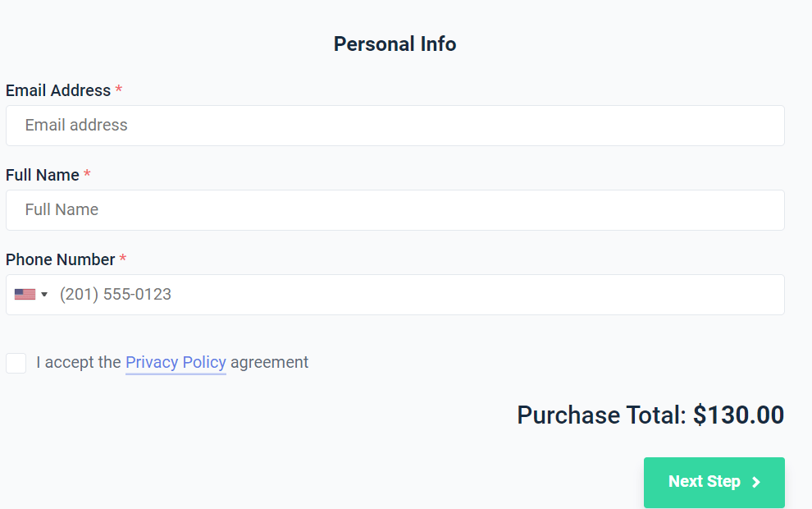This screenshot has height=509, width=812.
Task: Click the 'I accept the' checkbox label text
Action: [x=78, y=362]
